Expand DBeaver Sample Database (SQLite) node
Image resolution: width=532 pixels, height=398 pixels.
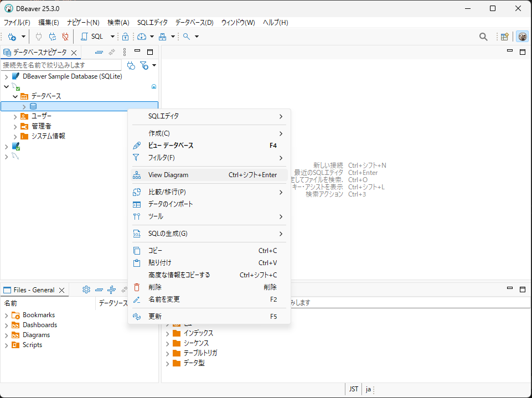6,77
